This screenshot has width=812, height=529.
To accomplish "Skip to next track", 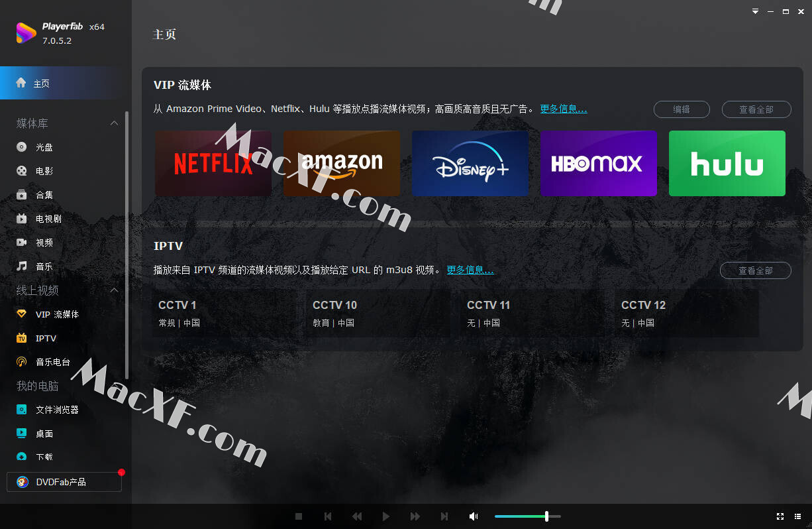I will coord(444,516).
